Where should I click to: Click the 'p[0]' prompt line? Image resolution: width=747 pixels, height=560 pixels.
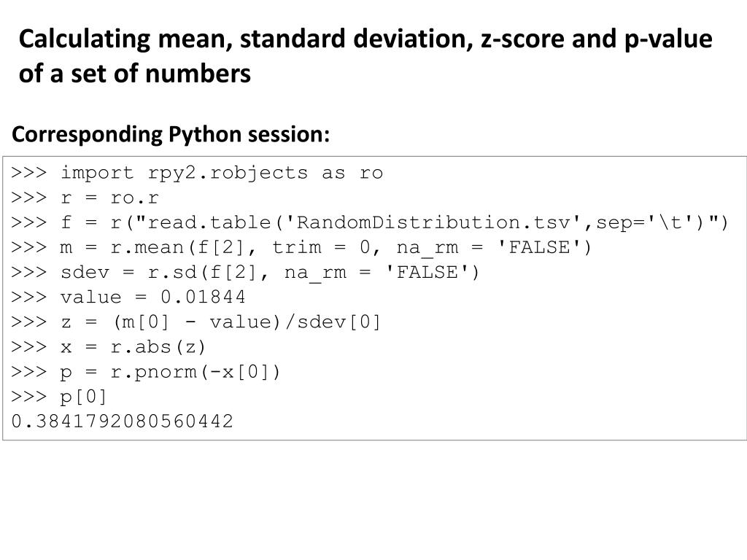[59, 397]
